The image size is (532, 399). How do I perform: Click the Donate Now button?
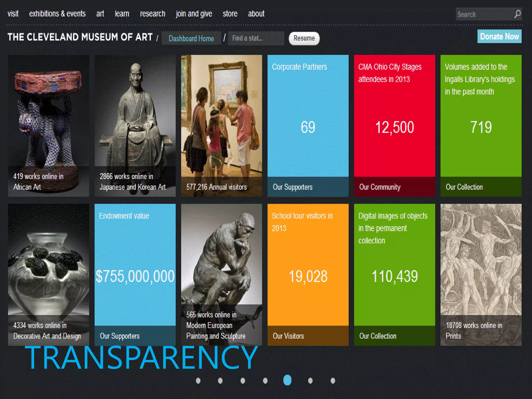click(499, 36)
